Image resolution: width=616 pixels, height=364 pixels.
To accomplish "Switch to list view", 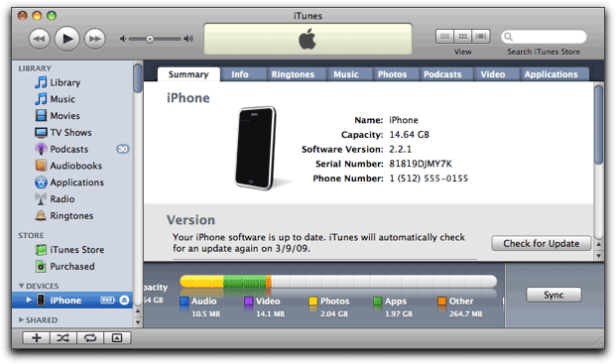I will pos(444,37).
